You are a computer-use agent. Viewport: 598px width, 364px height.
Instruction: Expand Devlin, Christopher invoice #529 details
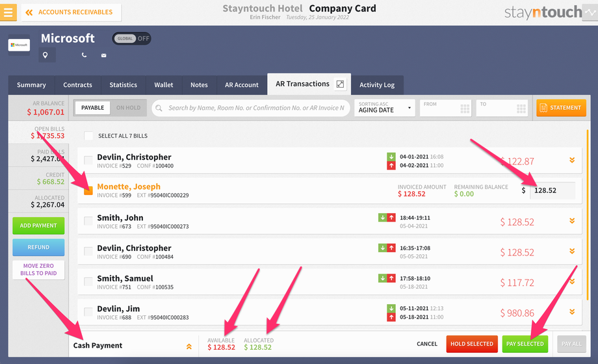(x=572, y=161)
